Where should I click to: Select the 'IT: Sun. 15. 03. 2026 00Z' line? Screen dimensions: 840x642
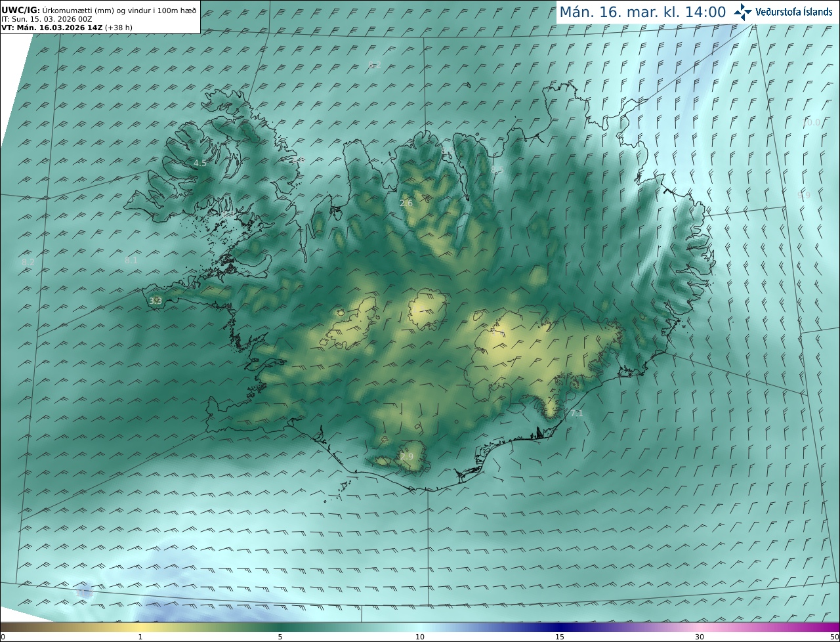[x=47, y=19]
